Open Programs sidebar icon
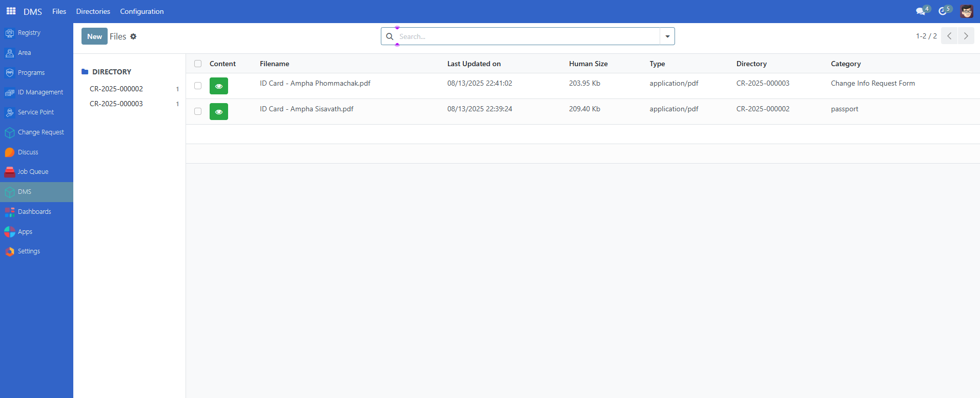Image resolution: width=980 pixels, height=398 pixels. pos(9,73)
